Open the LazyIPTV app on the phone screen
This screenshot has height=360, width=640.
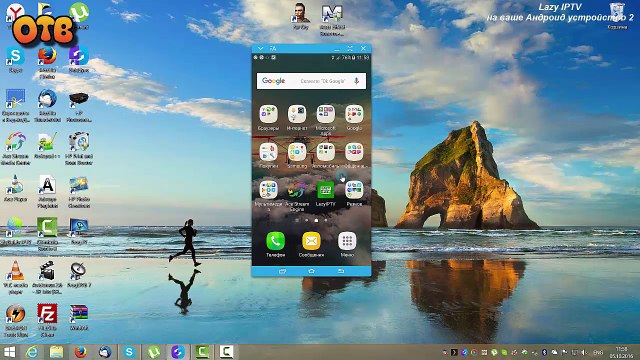tap(325, 191)
